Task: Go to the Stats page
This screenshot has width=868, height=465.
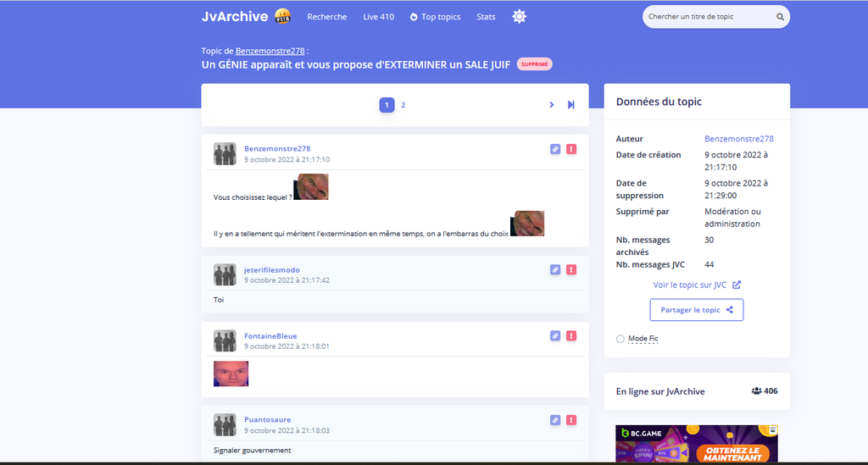Action: pyautogui.click(x=486, y=17)
